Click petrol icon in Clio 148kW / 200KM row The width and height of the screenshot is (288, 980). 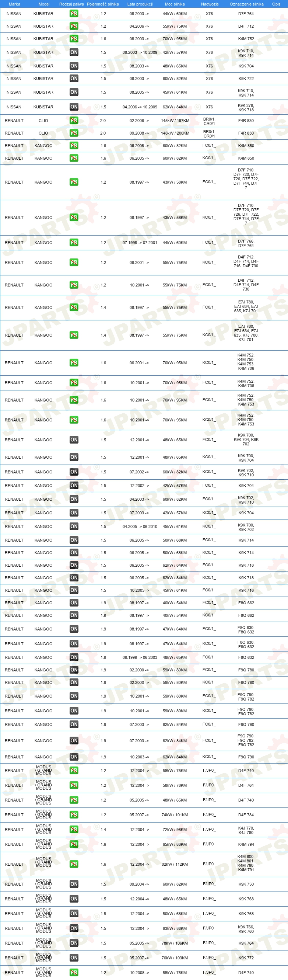coord(74,133)
